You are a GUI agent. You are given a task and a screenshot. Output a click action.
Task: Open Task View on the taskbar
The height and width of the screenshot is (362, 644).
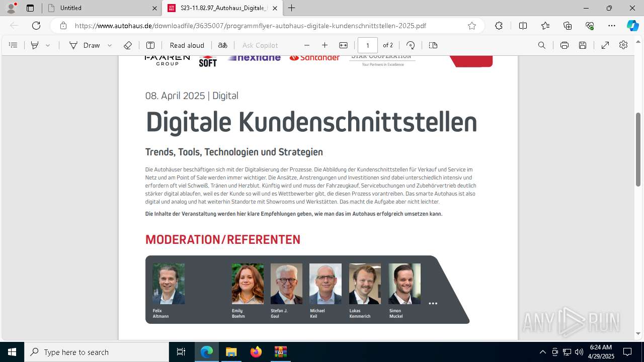(x=181, y=352)
